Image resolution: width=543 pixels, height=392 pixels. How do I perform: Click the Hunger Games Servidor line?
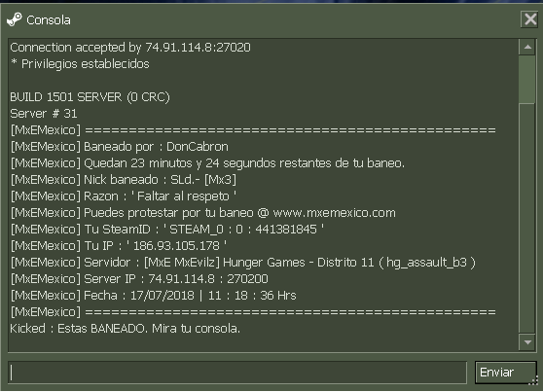[243, 263]
